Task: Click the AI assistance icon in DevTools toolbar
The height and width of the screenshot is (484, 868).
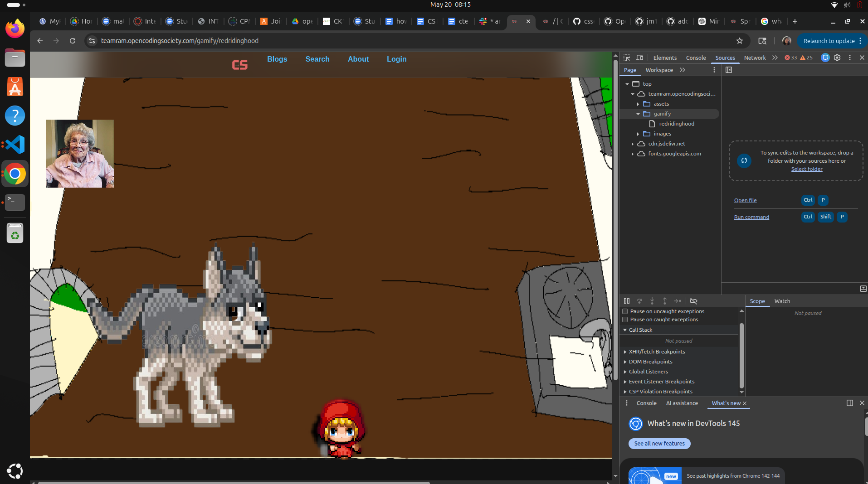Action: coord(825,58)
